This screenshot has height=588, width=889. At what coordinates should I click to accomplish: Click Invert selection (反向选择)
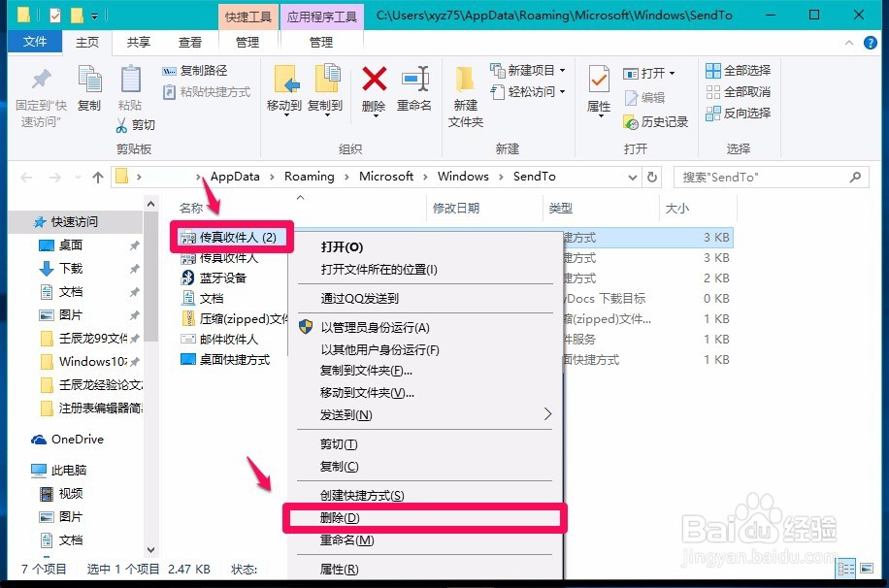739,114
